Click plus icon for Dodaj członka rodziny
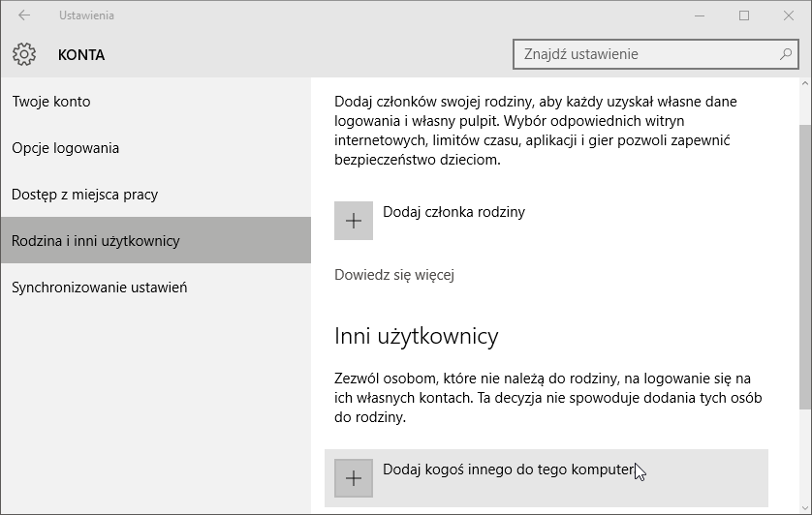The image size is (812, 515). coord(354,221)
